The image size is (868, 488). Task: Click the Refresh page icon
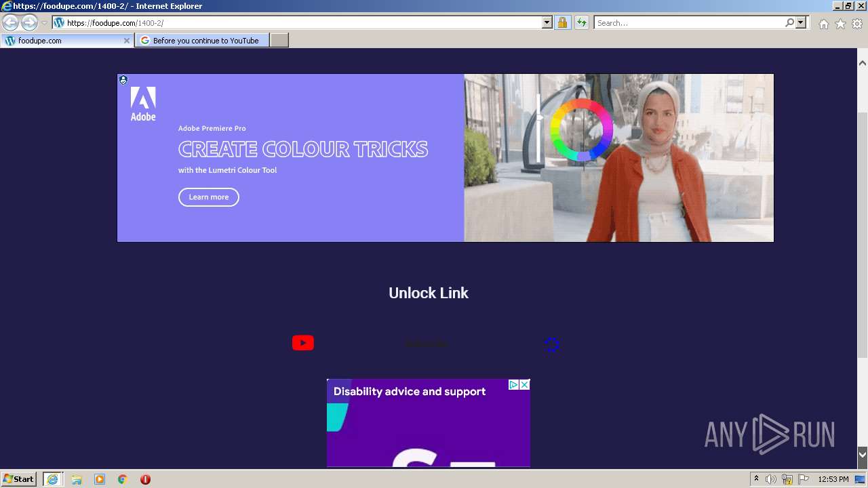[x=581, y=23]
